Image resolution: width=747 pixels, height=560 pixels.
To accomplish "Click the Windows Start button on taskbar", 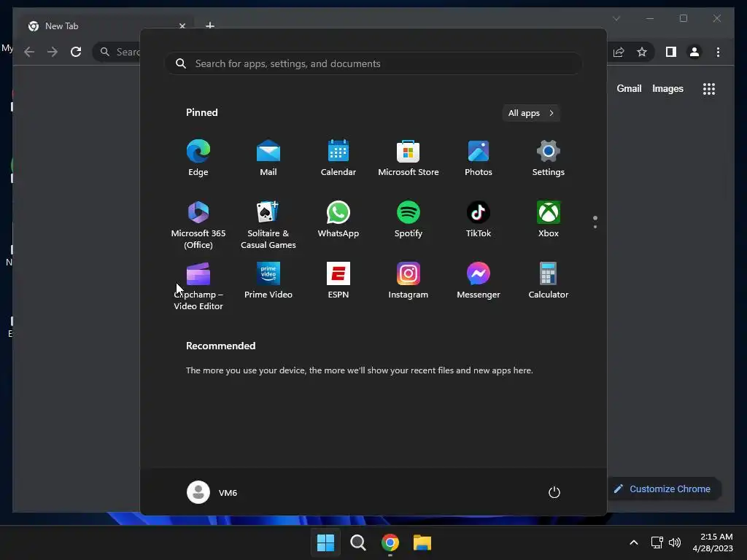I will coord(326,542).
